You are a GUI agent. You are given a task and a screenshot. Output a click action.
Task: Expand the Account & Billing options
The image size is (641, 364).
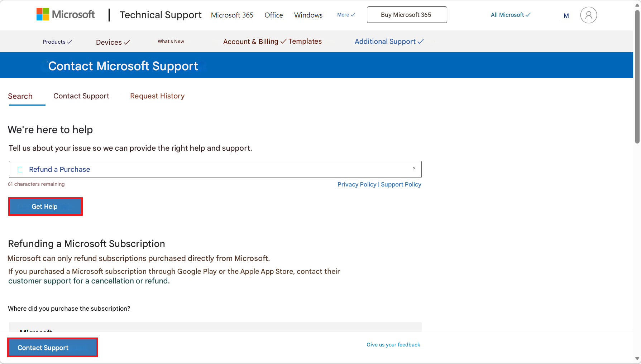254,41
